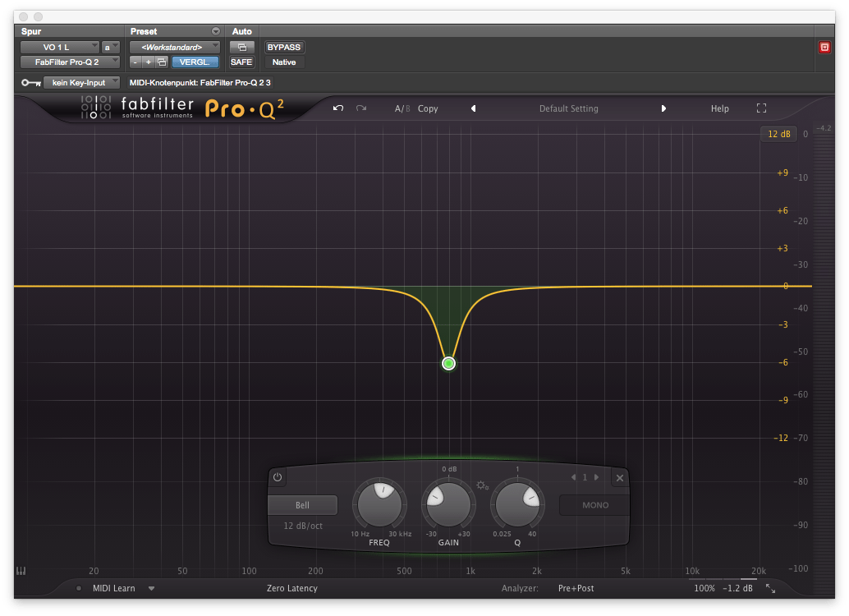Screen dimensions: 849x616
Task: Show the piano keyboard display icon
Action: coord(21,571)
